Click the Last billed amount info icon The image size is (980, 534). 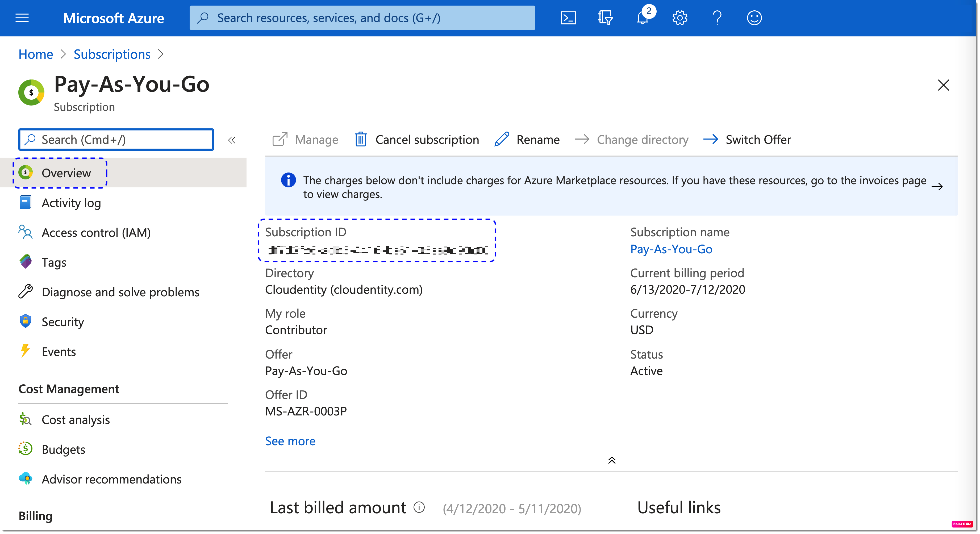419,507
